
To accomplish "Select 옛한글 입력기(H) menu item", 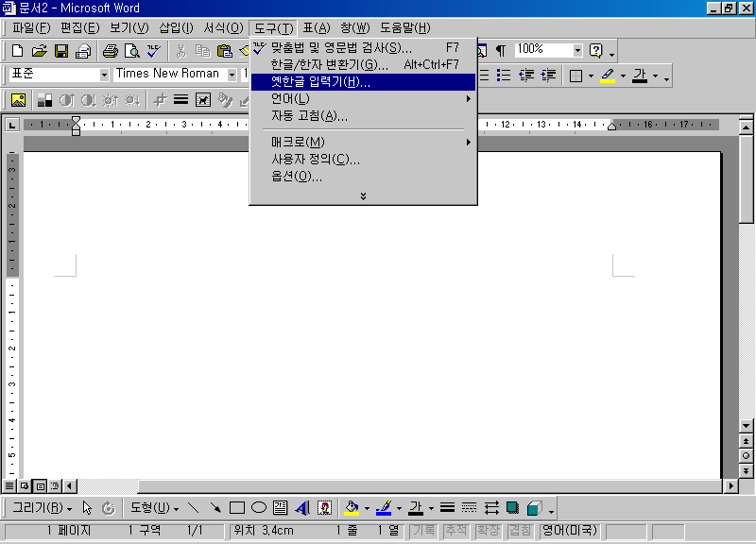I will tap(363, 82).
